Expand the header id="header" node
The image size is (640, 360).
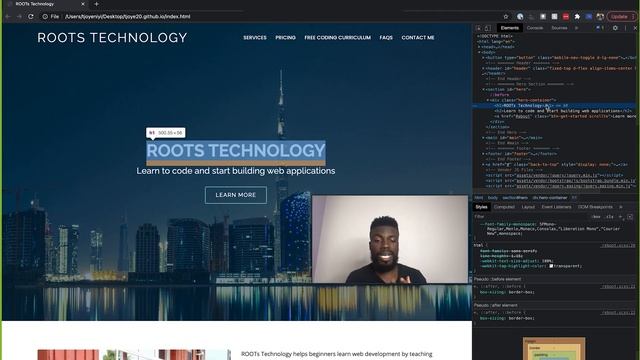484,68
